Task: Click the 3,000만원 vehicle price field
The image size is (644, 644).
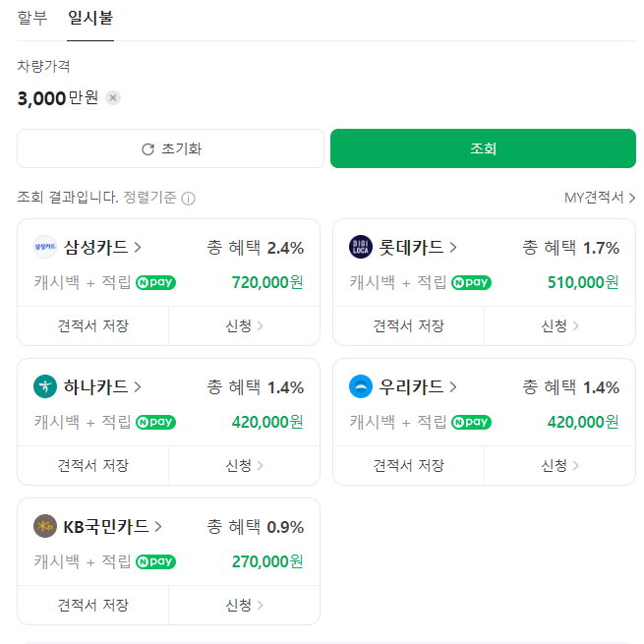Action: click(57, 97)
